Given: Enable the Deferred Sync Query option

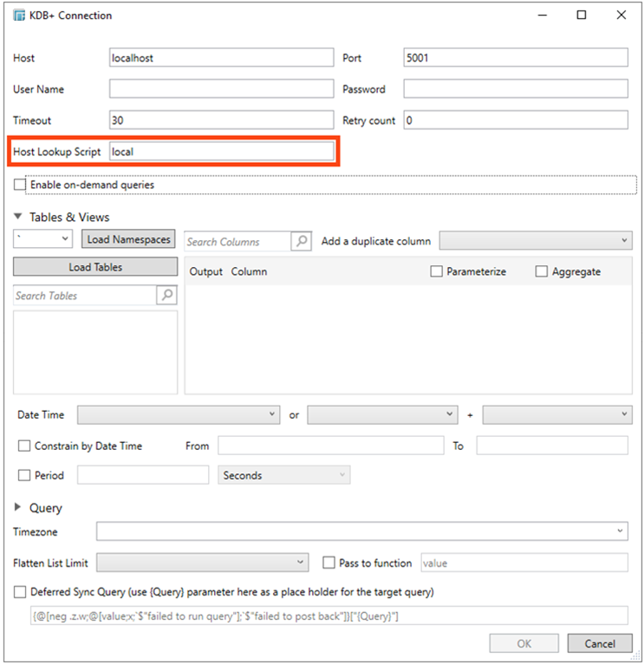Looking at the screenshot, I should click(20, 592).
